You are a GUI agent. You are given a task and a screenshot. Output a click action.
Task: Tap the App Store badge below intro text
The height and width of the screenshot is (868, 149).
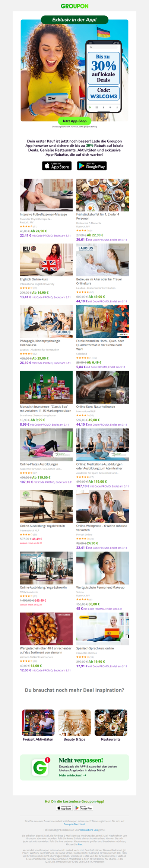57,166
